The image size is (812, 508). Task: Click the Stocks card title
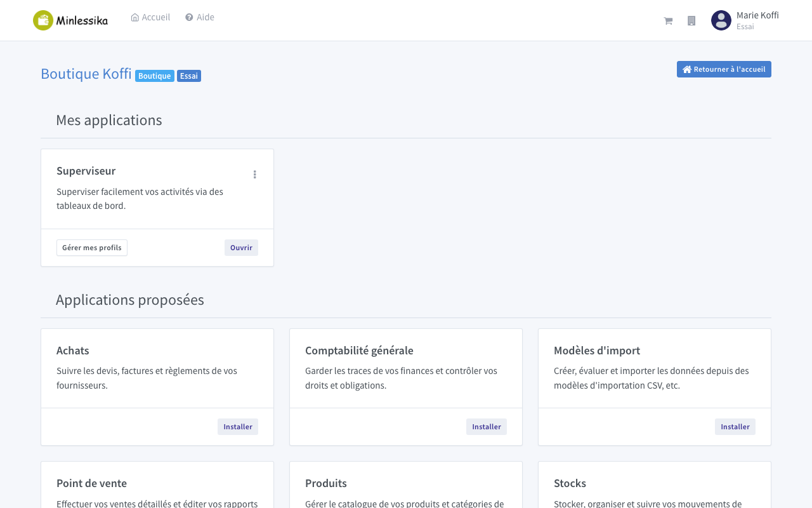point(570,483)
